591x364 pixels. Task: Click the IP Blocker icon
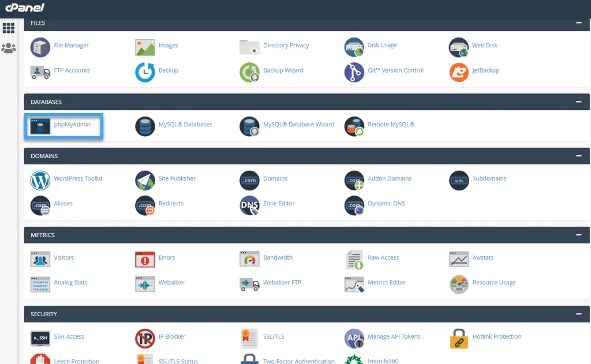point(145,339)
